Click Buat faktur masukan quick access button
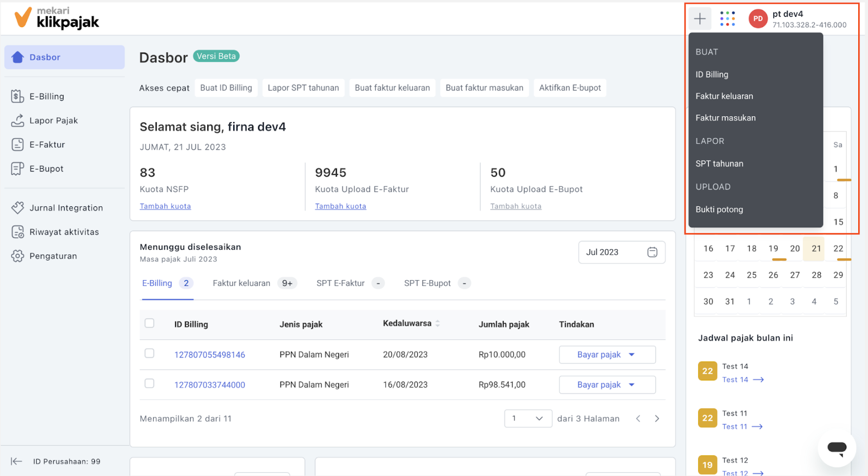 tap(484, 88)
